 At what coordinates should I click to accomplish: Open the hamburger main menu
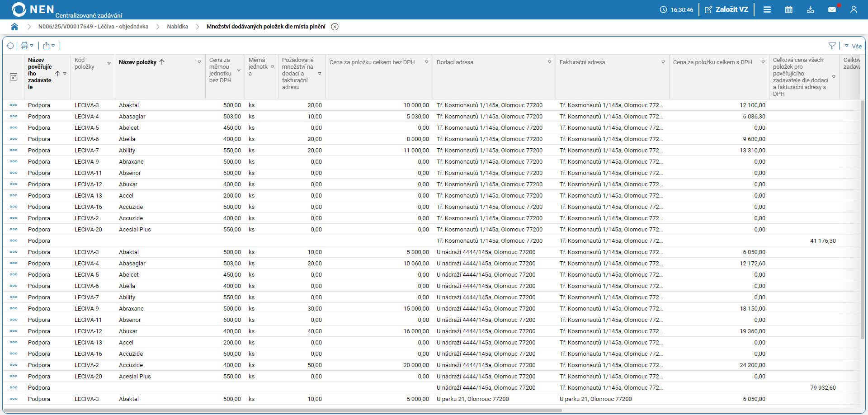pos(767,9)
